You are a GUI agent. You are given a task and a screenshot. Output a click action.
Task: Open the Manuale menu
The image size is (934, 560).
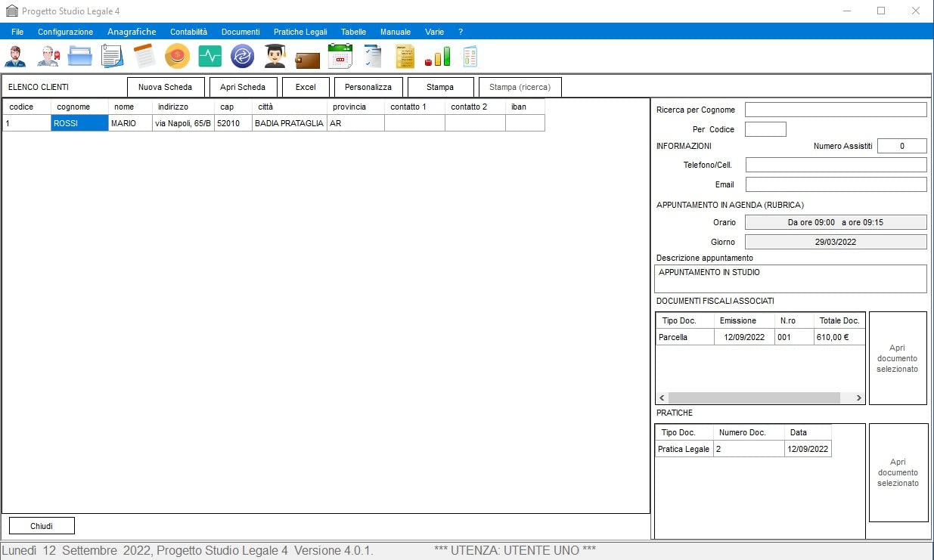click(x=396, y=32)
